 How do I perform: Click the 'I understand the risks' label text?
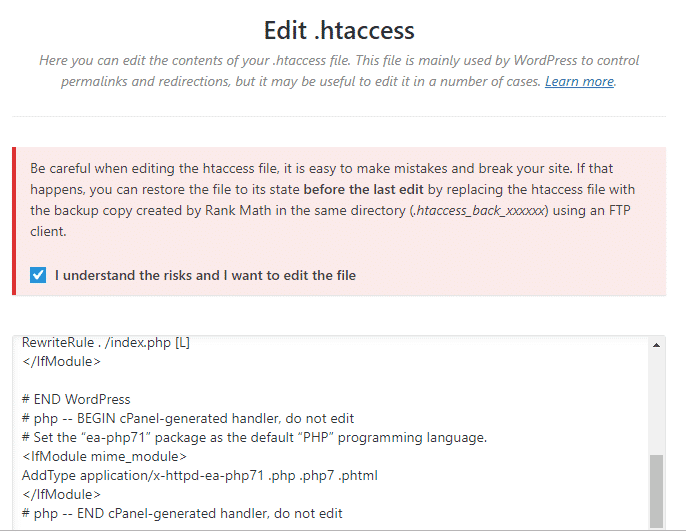coord(205,275)
